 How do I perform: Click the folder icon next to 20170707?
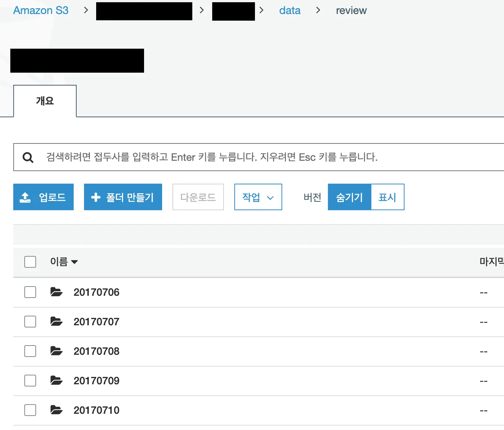tap(56, 322)
